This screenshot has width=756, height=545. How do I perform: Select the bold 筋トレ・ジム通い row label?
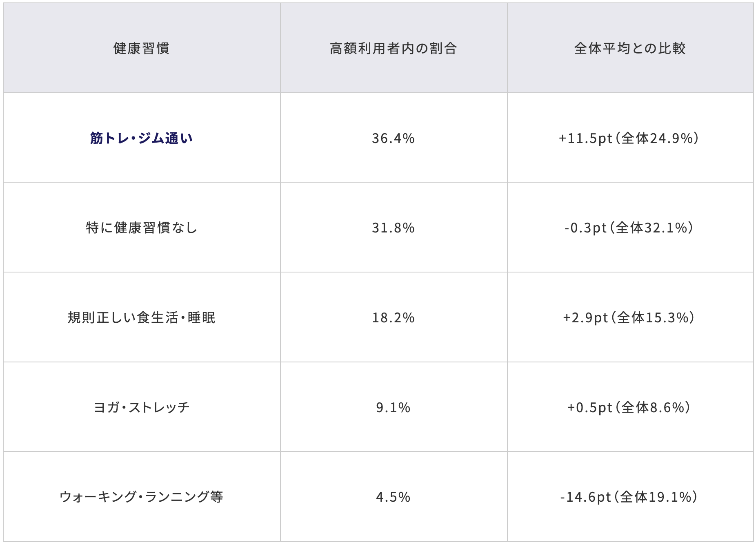pos(141,138)
